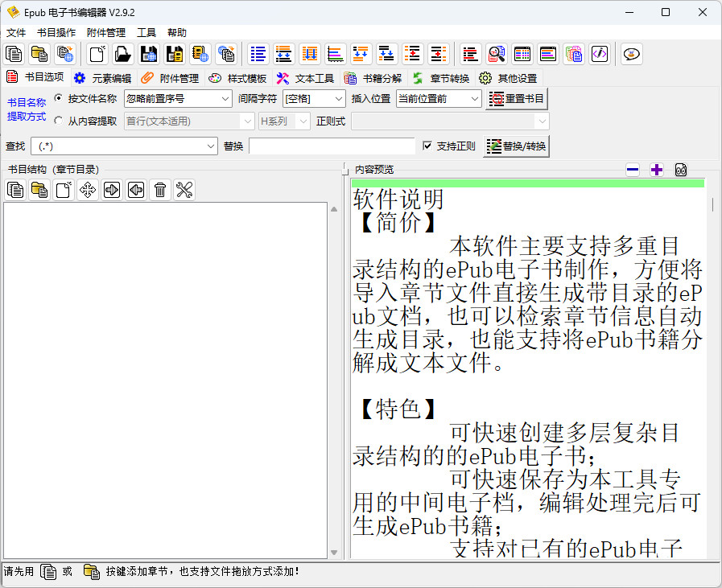The image size is (722, 588).
Task: Click the open folder icon in the toolbar
Action: pos(123,54)
